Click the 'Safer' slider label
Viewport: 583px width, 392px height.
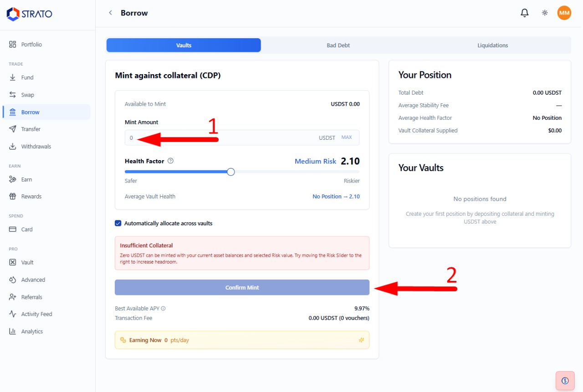[131, 181]
